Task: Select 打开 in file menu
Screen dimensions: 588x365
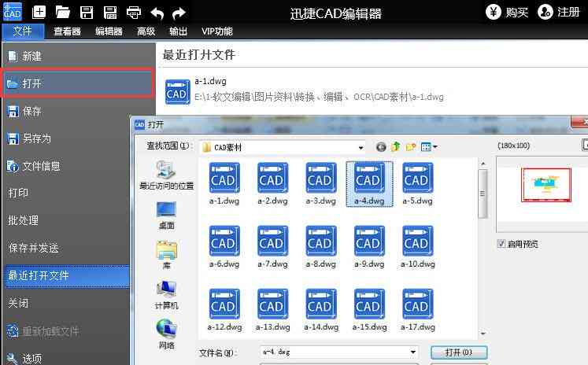Action: coord(79,83)
